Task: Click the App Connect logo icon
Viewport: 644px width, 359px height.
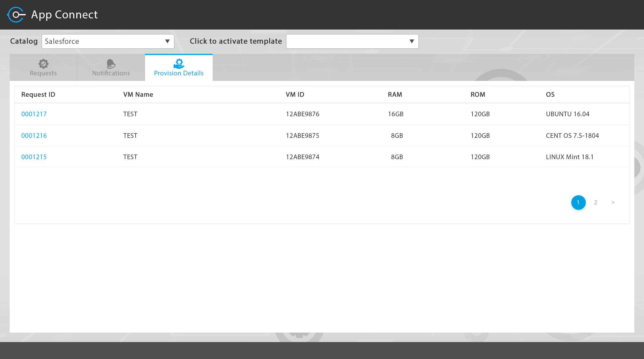Action: click(x=16, y=15)
